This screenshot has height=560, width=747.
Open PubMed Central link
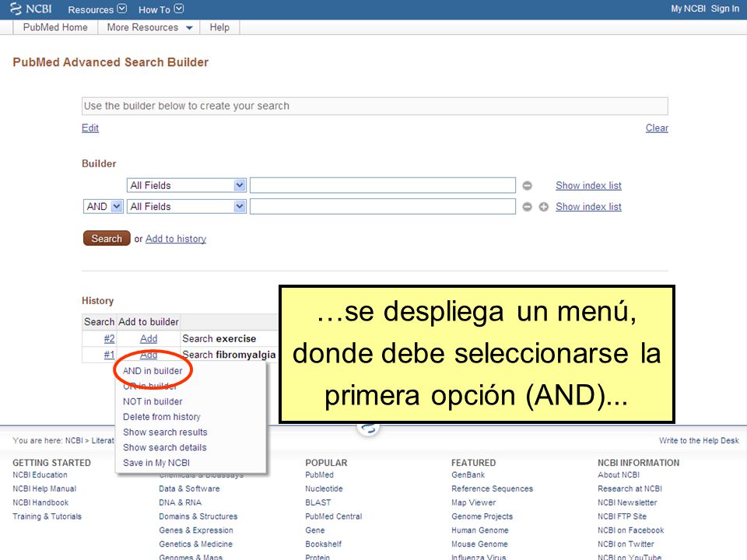click(334, 516)
